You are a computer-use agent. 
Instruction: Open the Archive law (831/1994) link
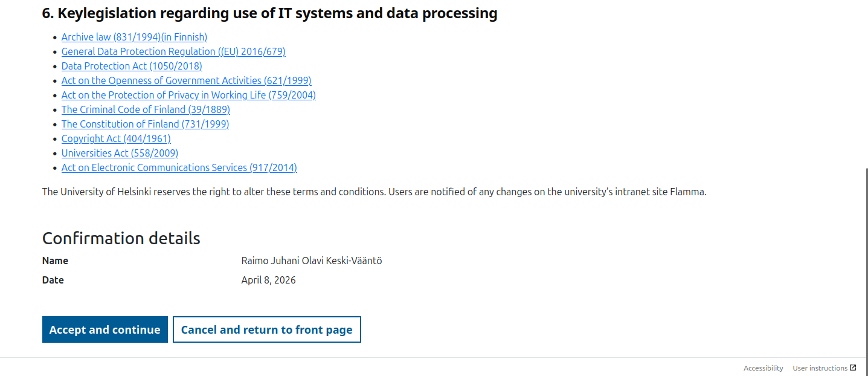(134, 37)
